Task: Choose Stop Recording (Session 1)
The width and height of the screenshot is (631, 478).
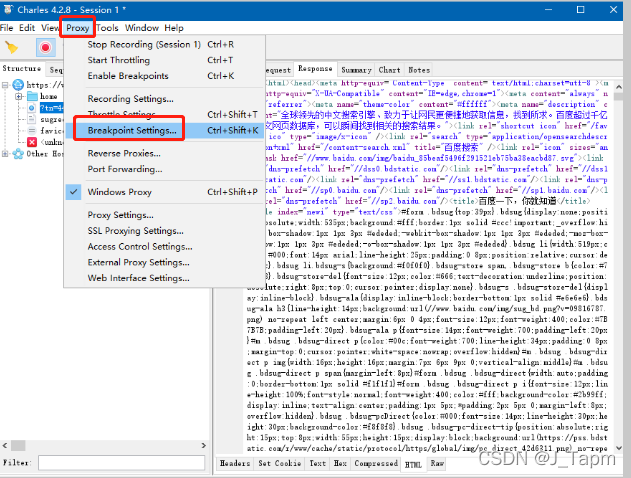Action: 164,44
